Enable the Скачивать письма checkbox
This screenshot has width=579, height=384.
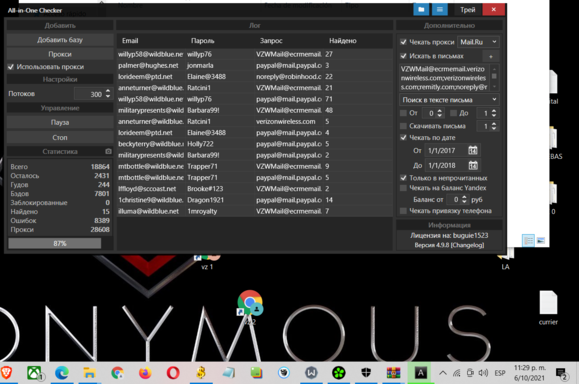(x=403, y=126)
